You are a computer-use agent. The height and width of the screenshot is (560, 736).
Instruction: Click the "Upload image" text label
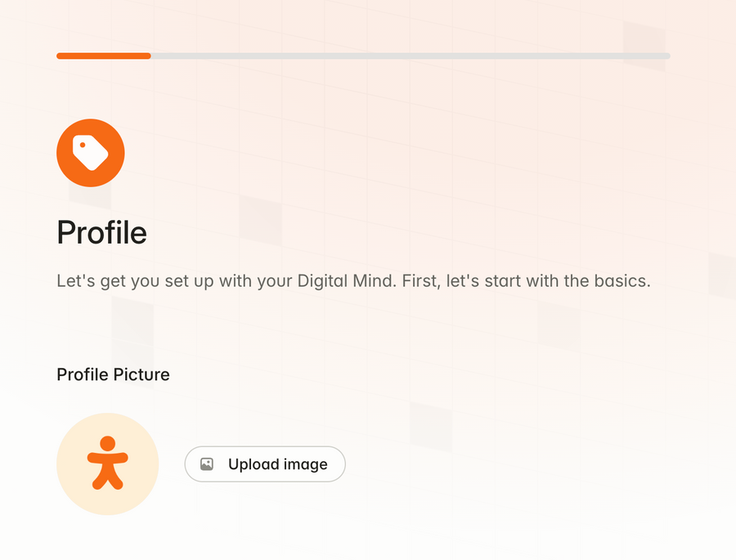[x=277, y=464]
